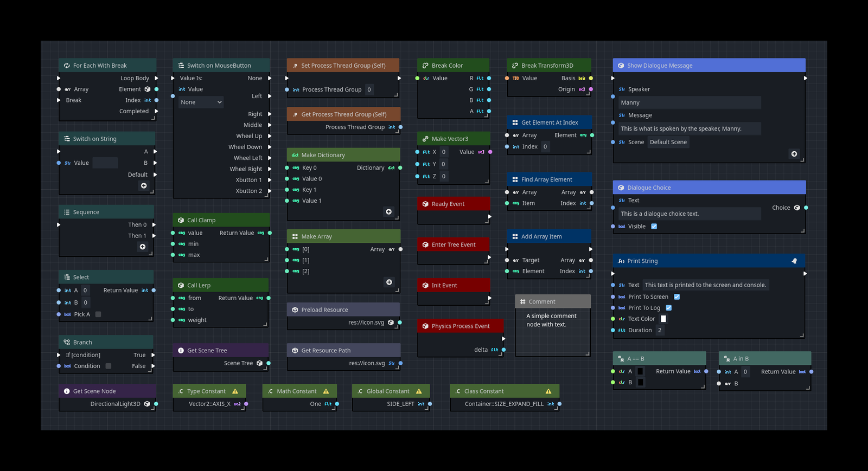The image size is (868, 471).
Task: Add a pin to Switch on String node
Action: 144,186
